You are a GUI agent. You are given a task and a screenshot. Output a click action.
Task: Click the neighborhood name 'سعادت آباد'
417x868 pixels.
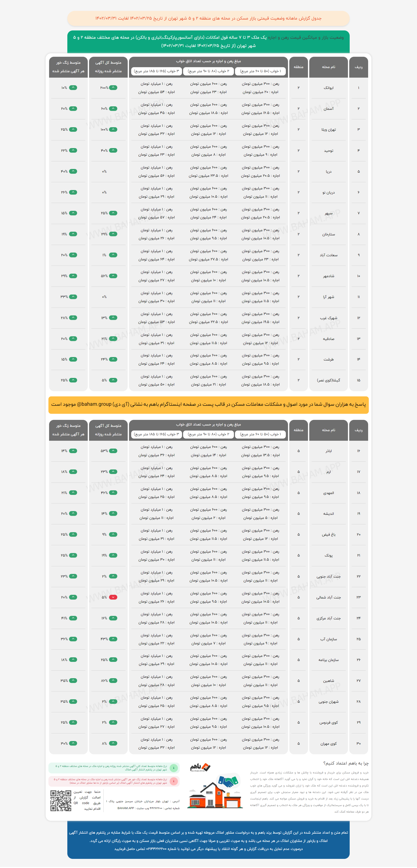[x=328, y=255]
